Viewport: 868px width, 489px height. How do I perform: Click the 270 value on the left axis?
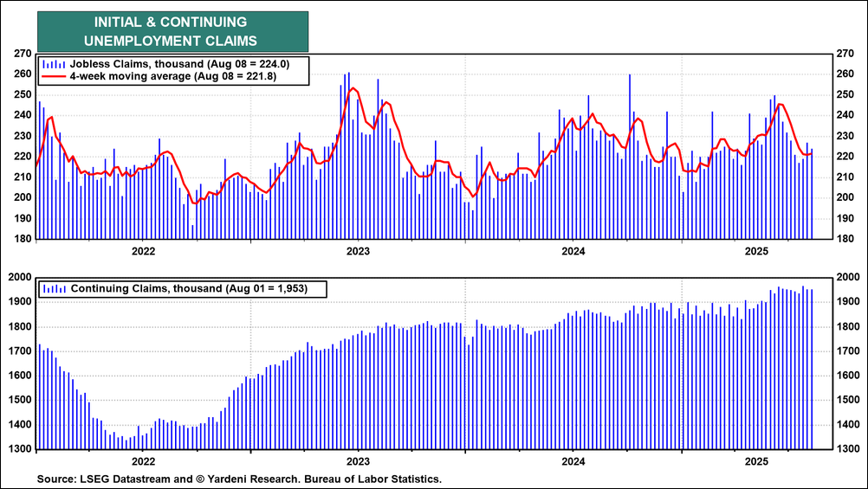[23, 53]
